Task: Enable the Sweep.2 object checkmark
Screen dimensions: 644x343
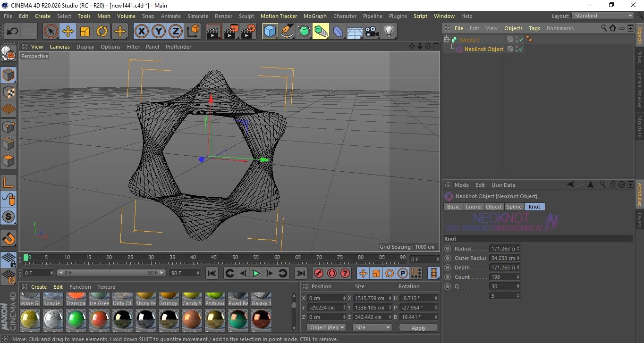Action: [521, 40]
